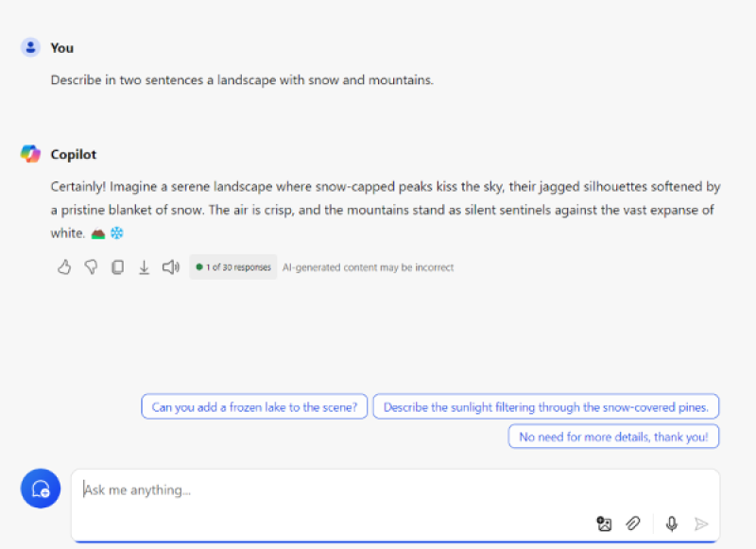The image size is (756, 549).
Task: Select "Can you add a frozen lake" suggestion
Action: 254,407
